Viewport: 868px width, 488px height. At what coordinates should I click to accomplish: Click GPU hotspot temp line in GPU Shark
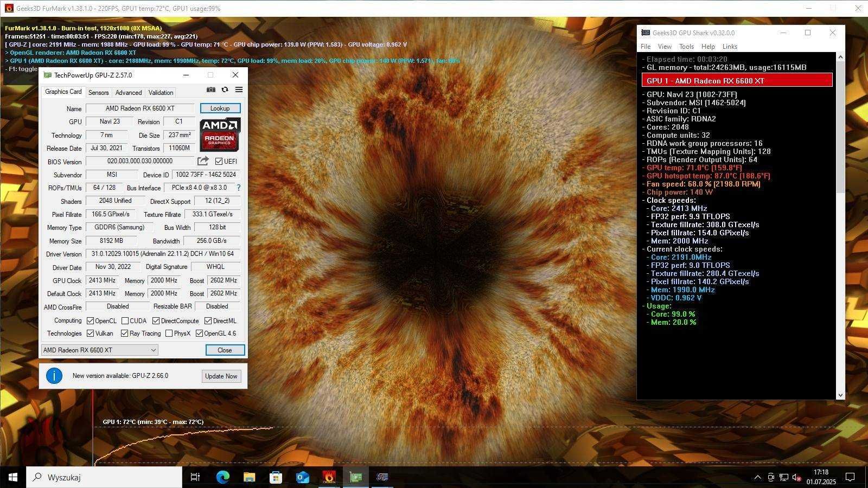coord(708,176)
